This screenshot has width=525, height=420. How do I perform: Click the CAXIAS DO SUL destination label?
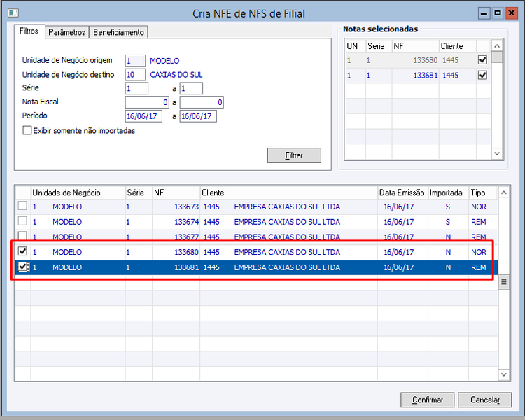[176, 75]
